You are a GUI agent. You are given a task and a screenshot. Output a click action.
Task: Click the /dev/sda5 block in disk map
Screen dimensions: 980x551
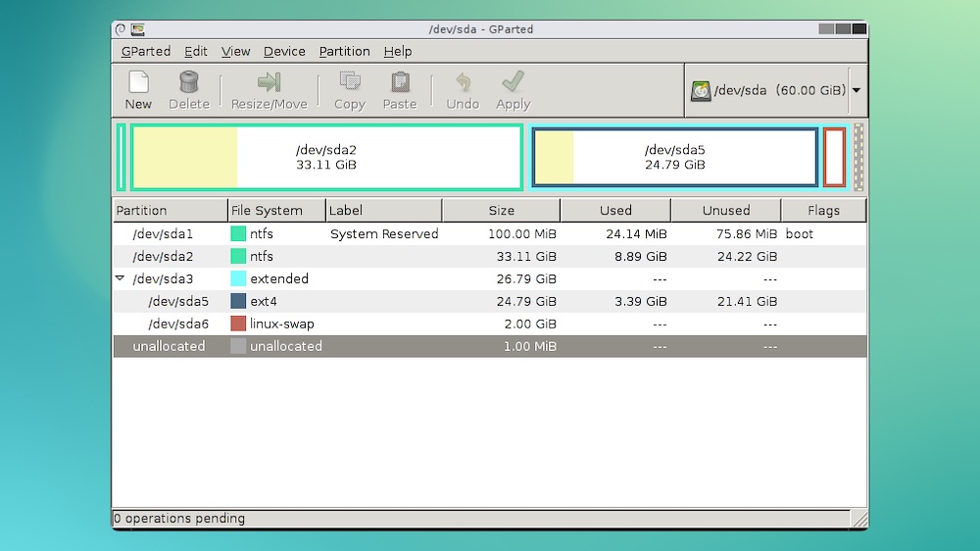click(x=674, y=157)
